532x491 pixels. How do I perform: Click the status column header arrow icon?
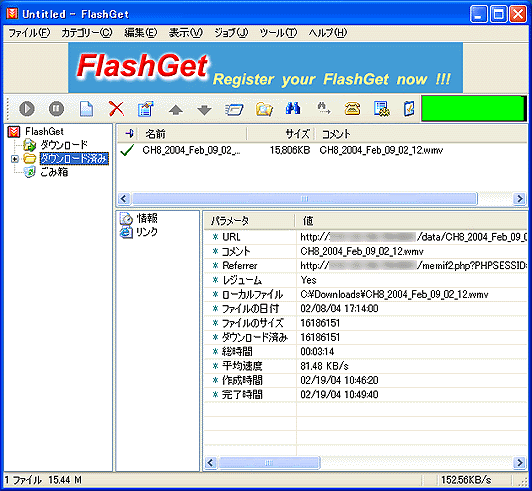[x=129, y=134]
